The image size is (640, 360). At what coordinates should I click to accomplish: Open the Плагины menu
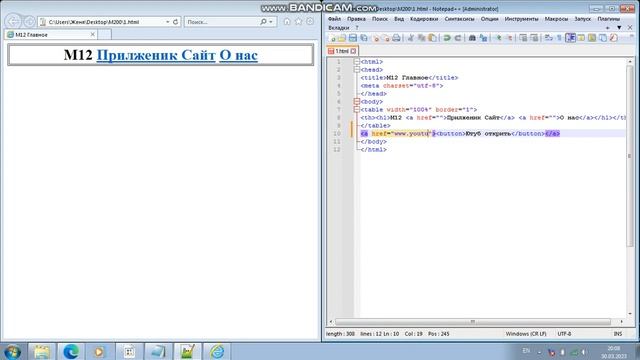pyautogui.click(x=608, y=19)
